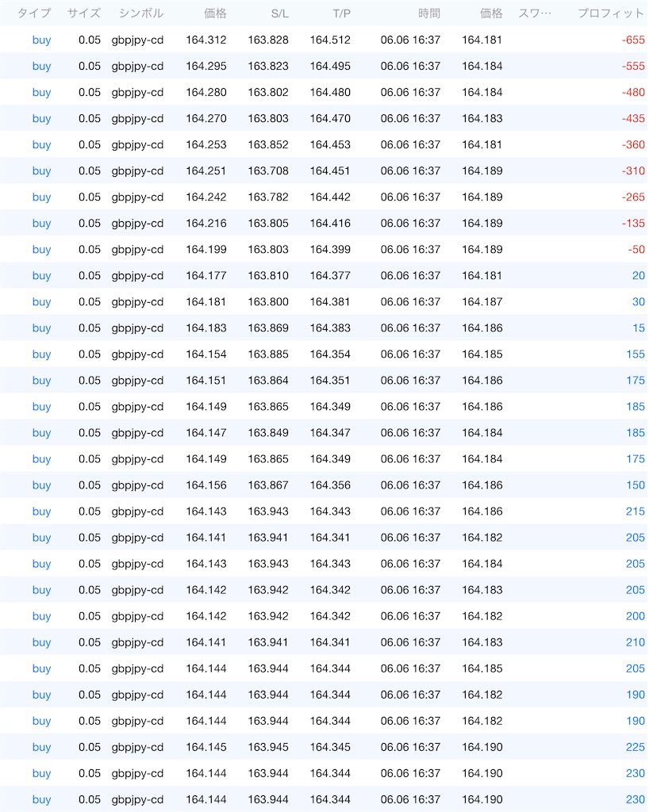The height and width of the screenshot is (812, 649).
Task: Select take profit value 164.399
Action: point(331,250)
